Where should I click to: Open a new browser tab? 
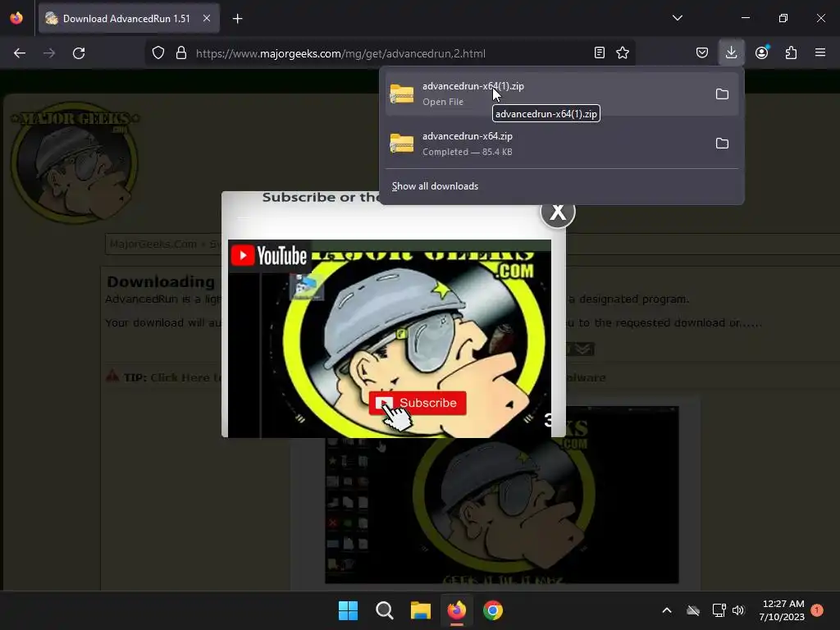(237, 19)
